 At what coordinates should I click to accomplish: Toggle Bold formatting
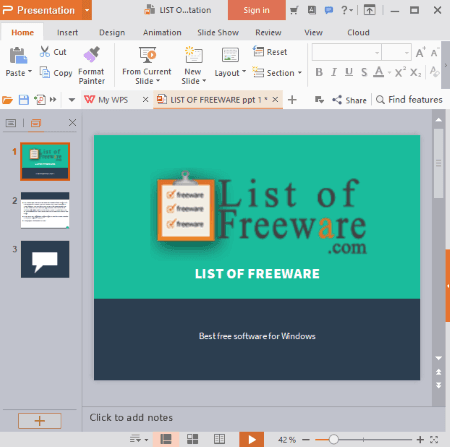click(x=319, y=72)
